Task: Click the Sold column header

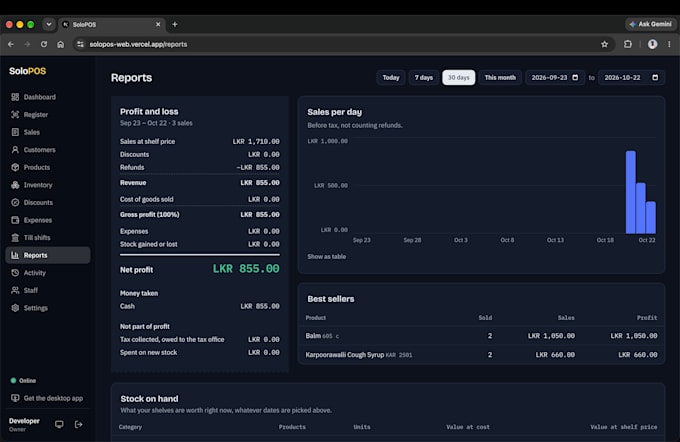Action: click(485, 318)
